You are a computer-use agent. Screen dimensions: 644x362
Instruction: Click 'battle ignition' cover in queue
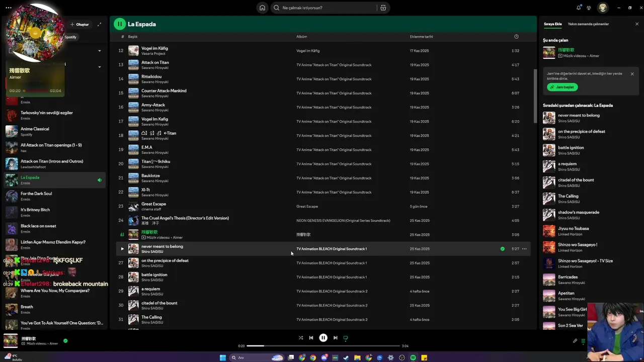click(x=549, y=150)
